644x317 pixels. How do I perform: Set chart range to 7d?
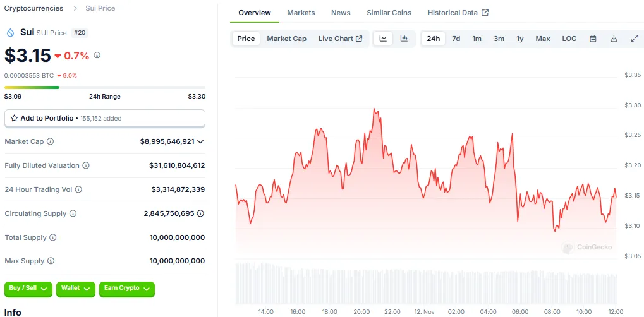point(456,39)
